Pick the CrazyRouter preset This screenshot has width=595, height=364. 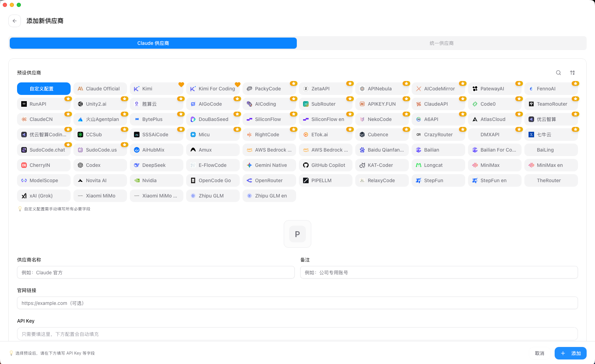click(x=438, y=135)
